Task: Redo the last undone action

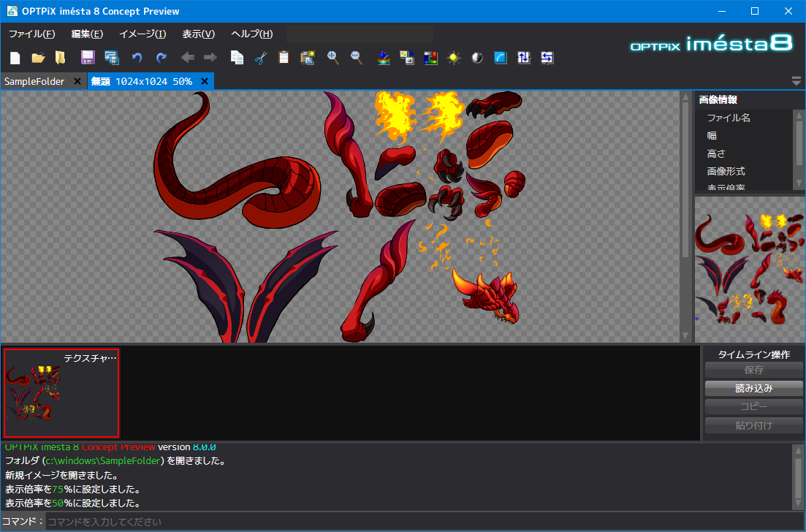Action: (x=161, y=58)
